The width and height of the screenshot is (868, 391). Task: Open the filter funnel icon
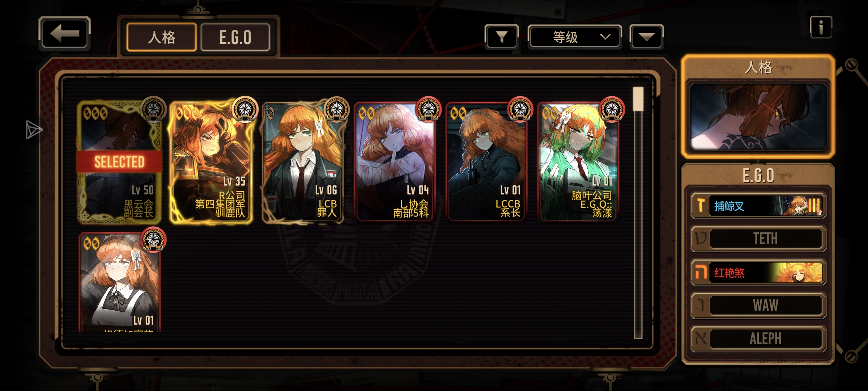(x=502, y=37)
